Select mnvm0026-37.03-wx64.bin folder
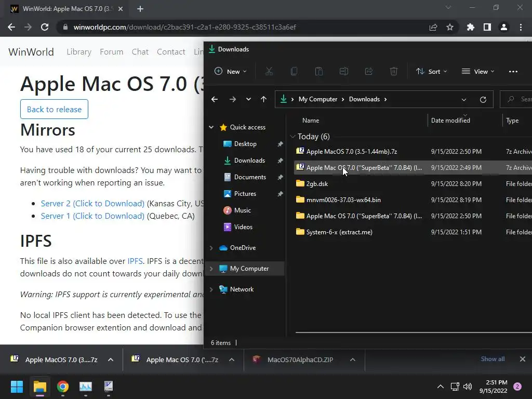This screenshot has height=399, width=532. (x=343, y=200)
